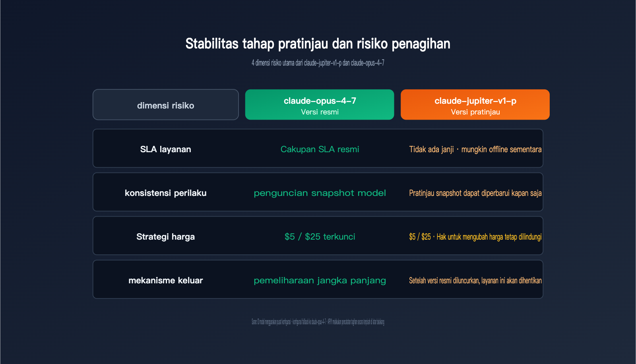The image size is (636, 364).
Task: Click the 'SLA layanan' row label
Action: point(166,149)
